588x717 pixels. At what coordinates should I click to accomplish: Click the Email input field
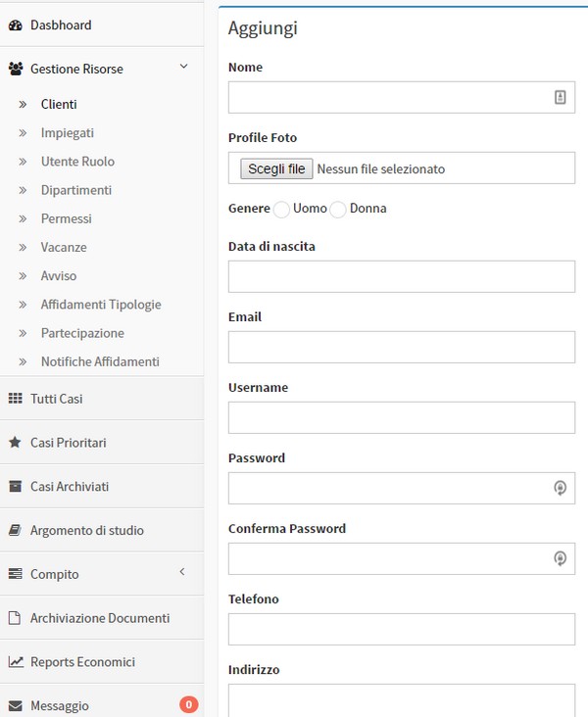(x=402, y=347)
